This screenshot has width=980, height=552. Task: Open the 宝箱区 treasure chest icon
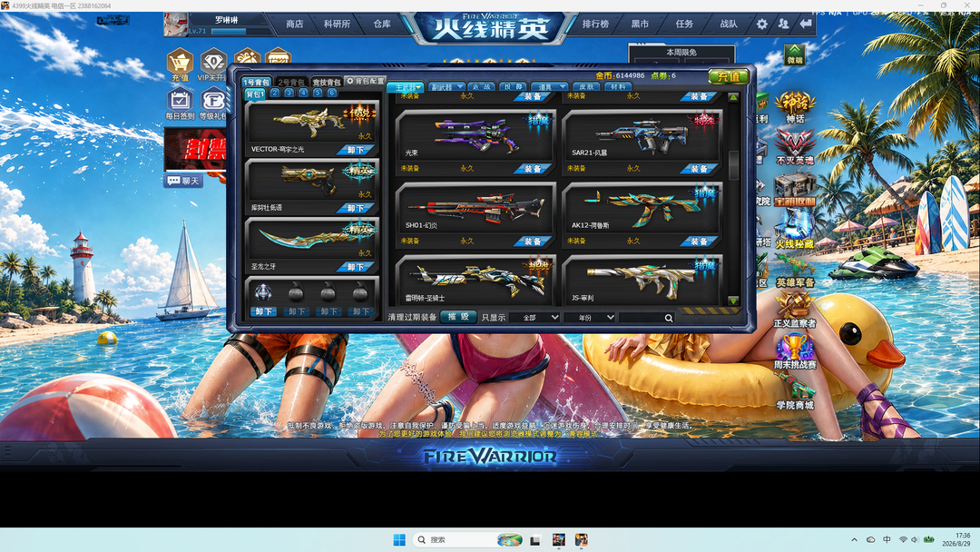pos(794,190)
